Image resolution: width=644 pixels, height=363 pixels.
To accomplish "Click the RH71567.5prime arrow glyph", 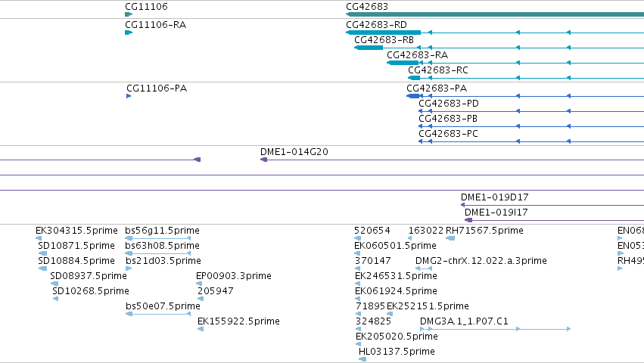I will coord(450,238).
